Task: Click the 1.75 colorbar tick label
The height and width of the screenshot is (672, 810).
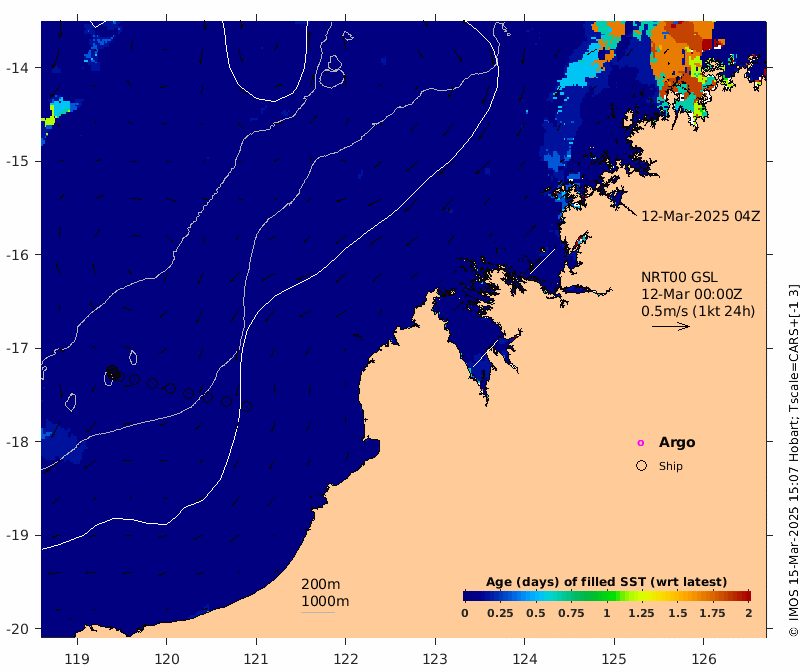Action: pyautogui.click(x=712, y=613)
